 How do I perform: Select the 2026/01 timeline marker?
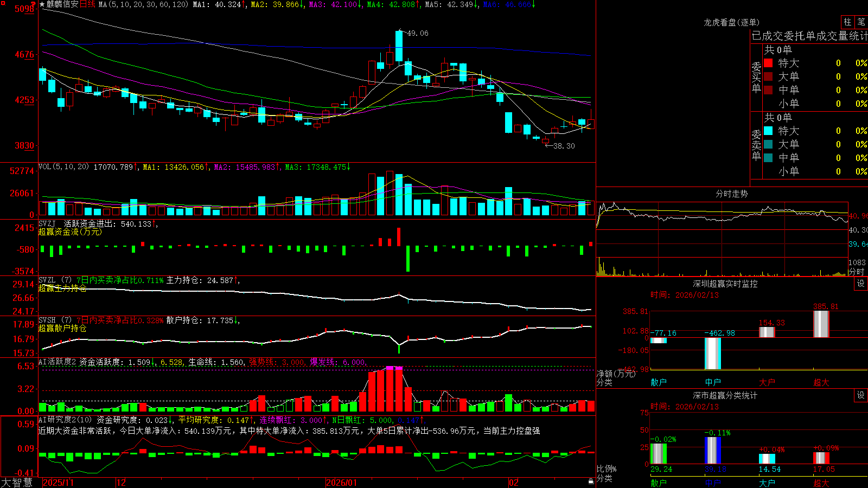(x=342, y=483)
